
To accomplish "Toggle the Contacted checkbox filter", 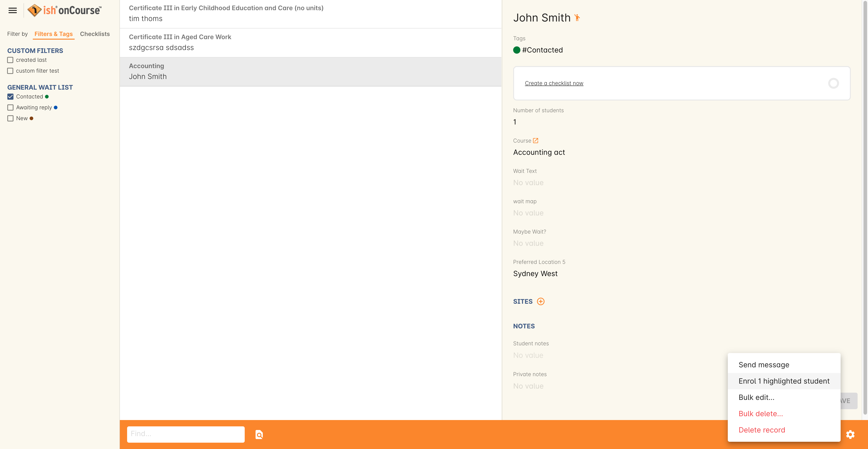I will (x=10, y=96).
